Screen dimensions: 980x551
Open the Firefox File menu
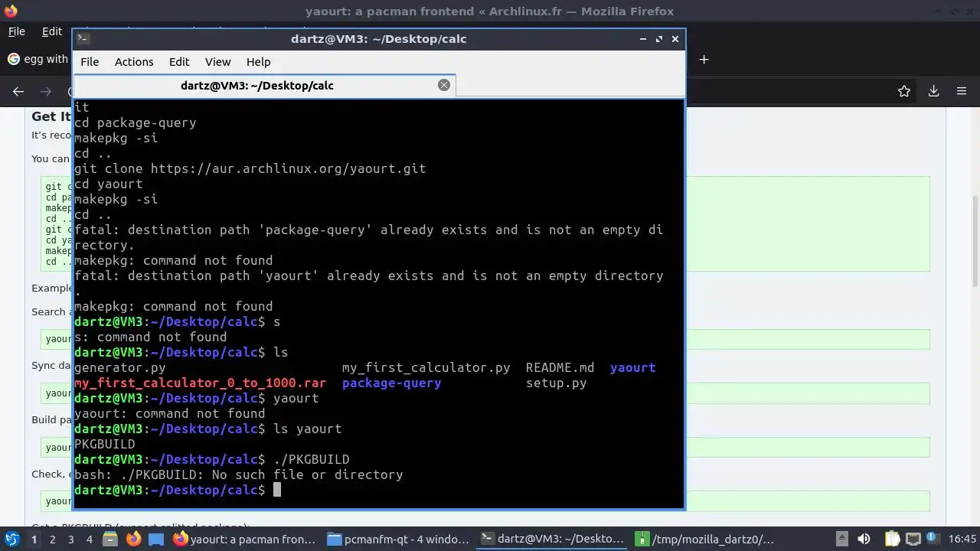(16, 31)
